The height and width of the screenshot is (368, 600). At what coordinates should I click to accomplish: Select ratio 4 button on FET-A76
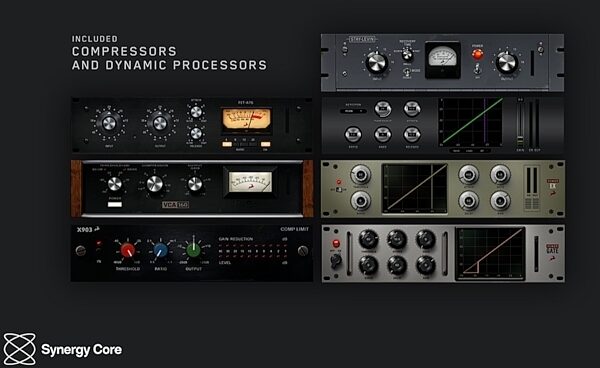pyautogui.click(x=227, y=144)
